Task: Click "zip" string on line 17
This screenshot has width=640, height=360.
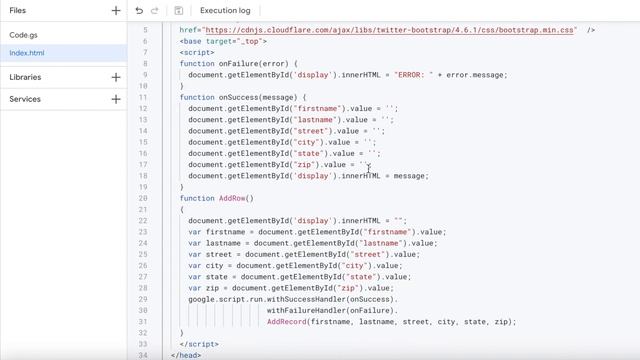Action: click(304, 164)
